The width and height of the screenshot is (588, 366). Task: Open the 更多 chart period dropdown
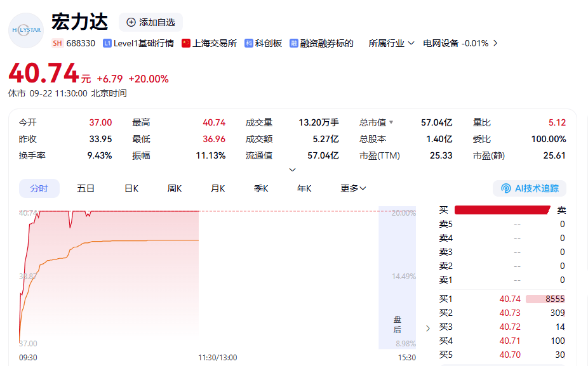pos(353,188)
